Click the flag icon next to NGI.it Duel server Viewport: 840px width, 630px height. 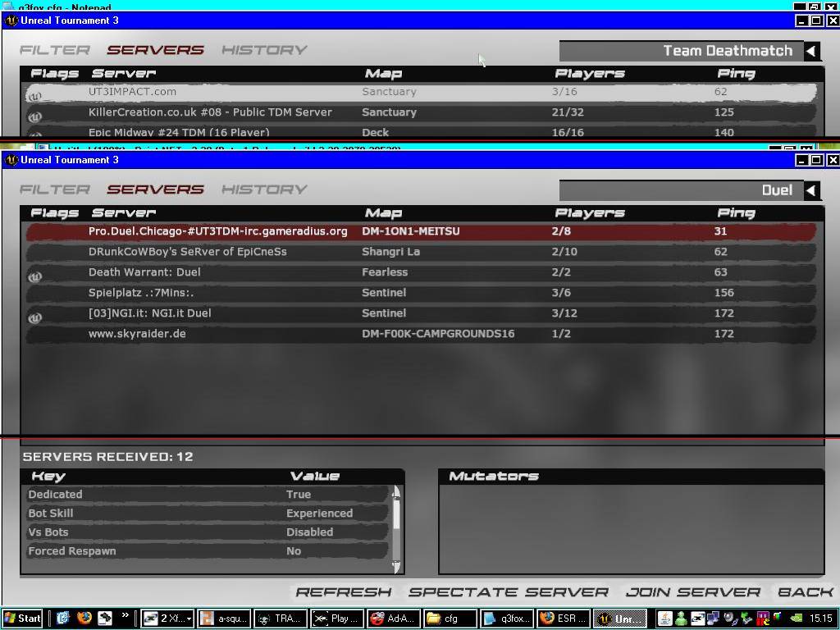pyautogui.click(x=34, y=317)
